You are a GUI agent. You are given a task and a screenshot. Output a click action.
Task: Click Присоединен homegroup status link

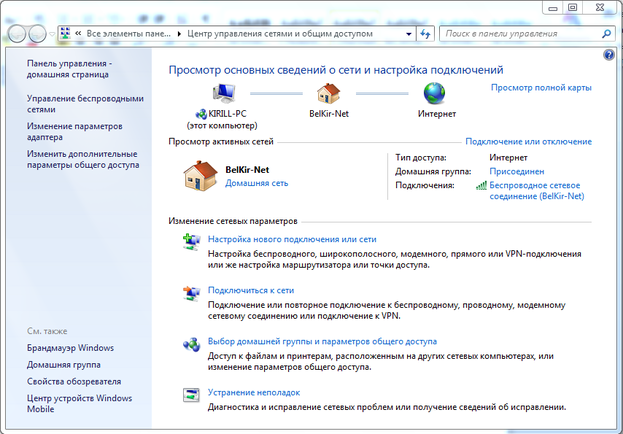tap(517, 171)
